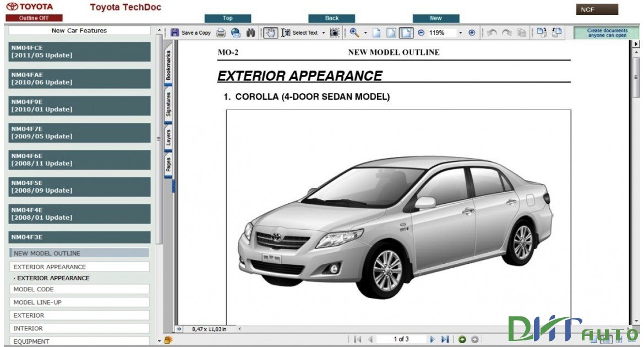
Task: Select NM04F7E 2009/05 Update entry
Action: pyautogui.click(x=79, y=133)
